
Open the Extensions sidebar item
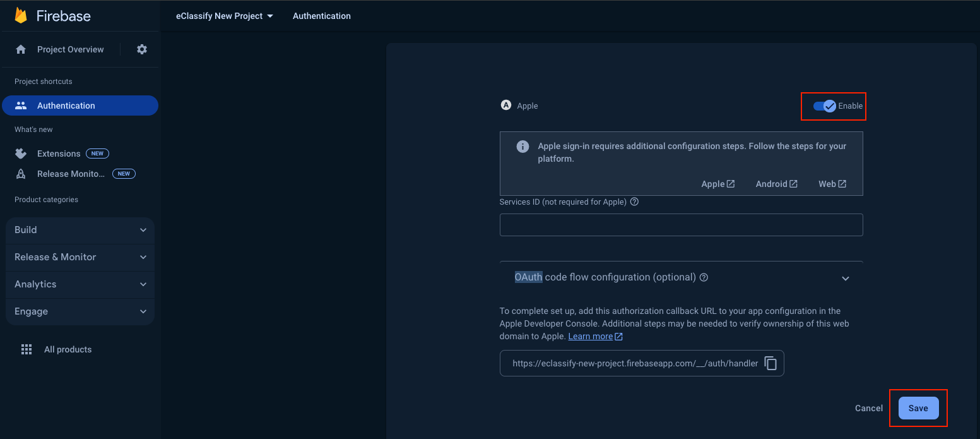tap(59, 153)
